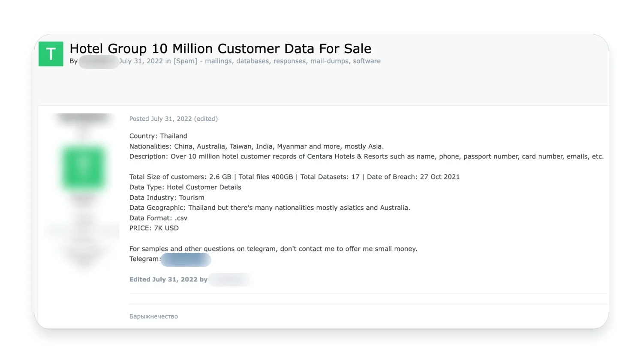Open the blurred author name after "By"
The width and height of the screenshot is (643, 364).
[98, 62]
